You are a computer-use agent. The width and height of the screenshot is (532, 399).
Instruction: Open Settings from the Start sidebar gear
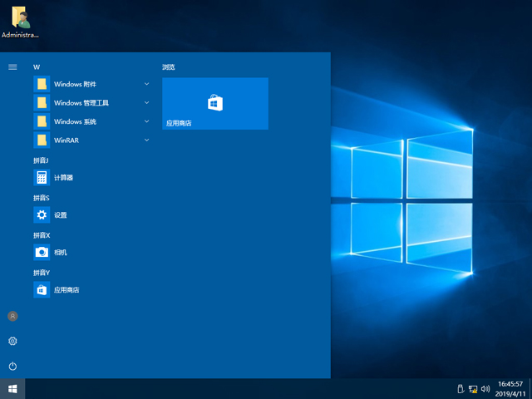tap(12, 341)
